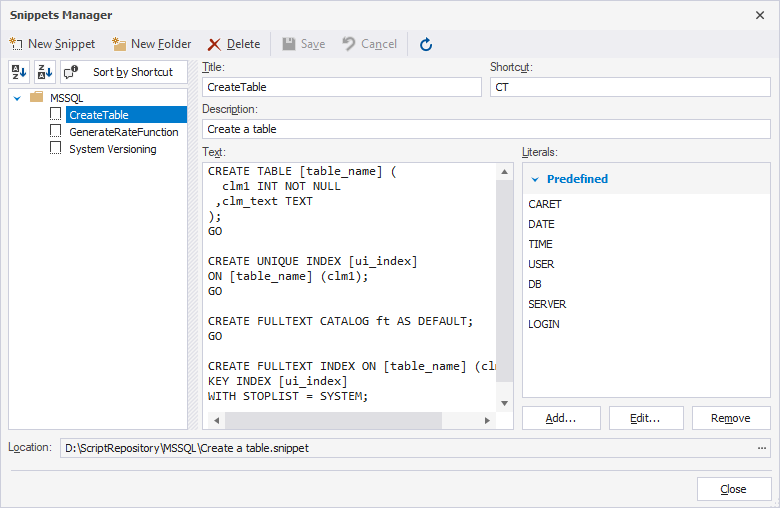The height and width of the screenshot is (508, 780).
Task: Select the DATE literal
Action: pyautogui.click(x=541, y=224)
